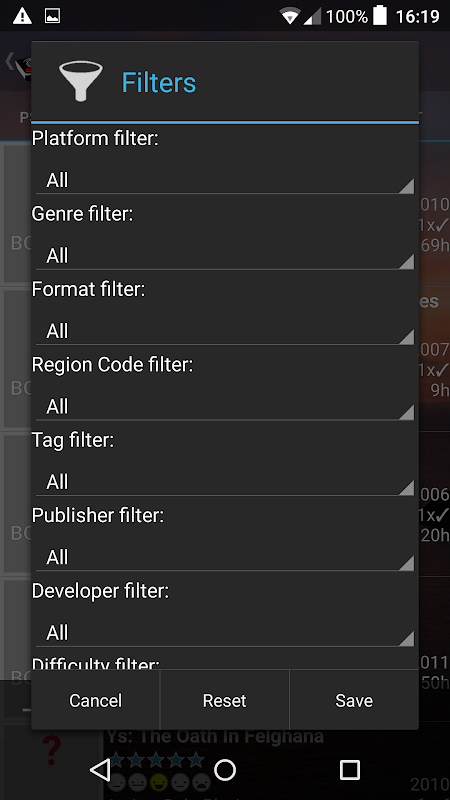Image resolution: width=450 pixels, height=800 pixels.
Task: Open the Platform filter dropdown
Action: [x=225, y=180]
